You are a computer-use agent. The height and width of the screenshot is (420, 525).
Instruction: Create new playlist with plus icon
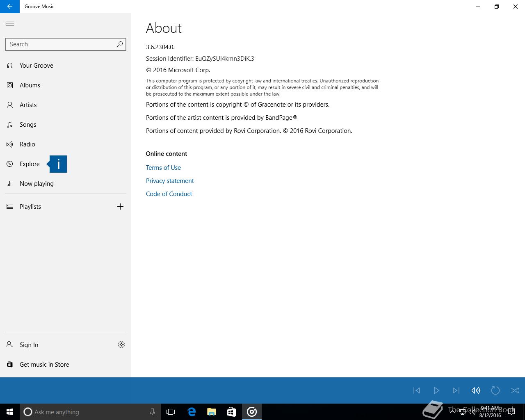point(120,207)
